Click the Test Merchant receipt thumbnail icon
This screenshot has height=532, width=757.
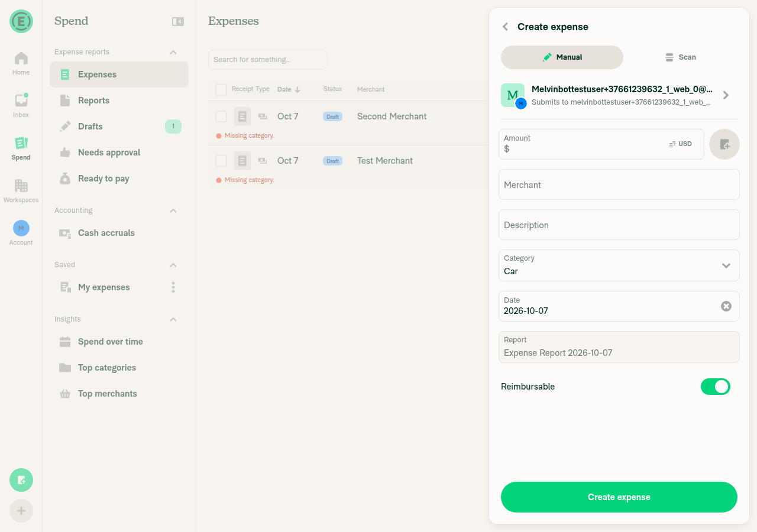pos(242,161)
